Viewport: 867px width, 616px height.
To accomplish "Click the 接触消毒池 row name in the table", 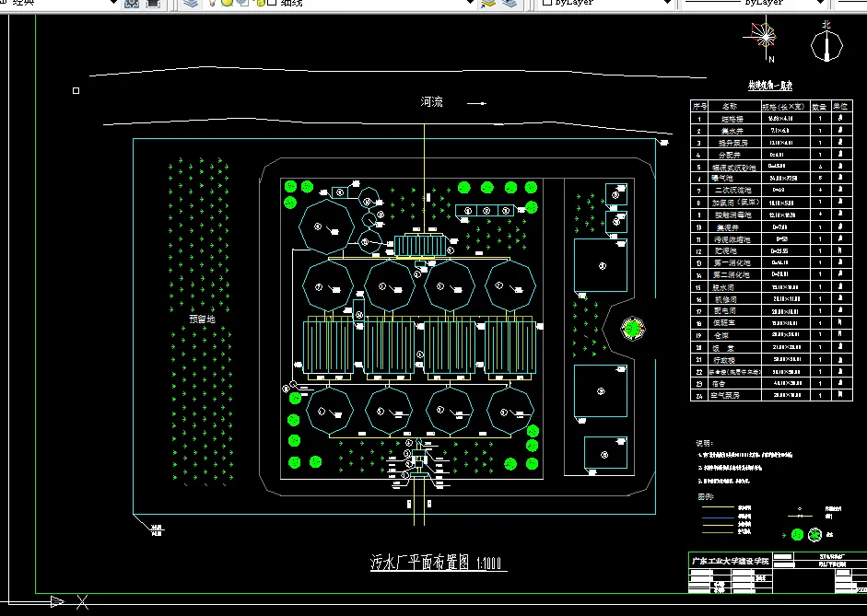I will (x=733, y=215).
